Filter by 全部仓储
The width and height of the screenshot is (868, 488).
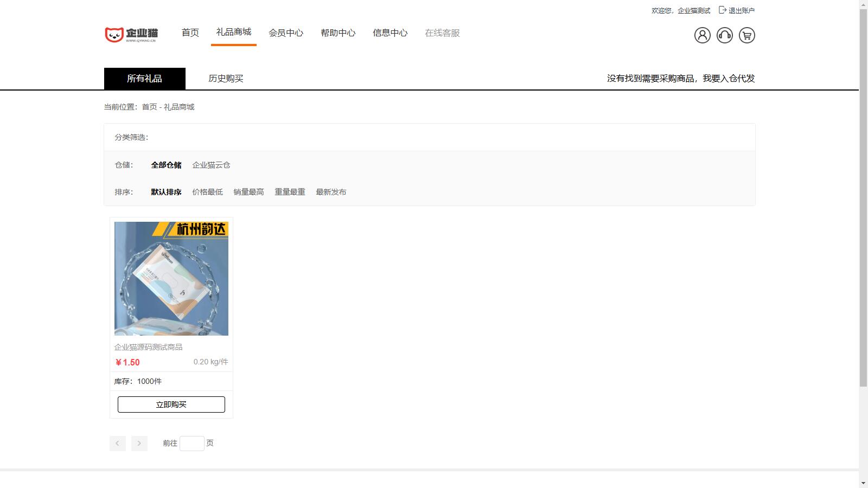[166, 165]
